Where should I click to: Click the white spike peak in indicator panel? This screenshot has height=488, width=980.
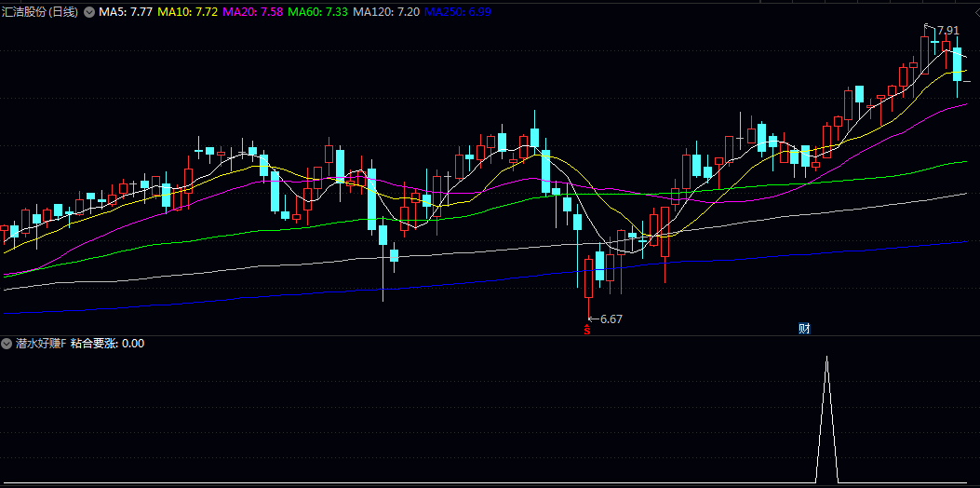pyautogui.click(x=826, y=358)
